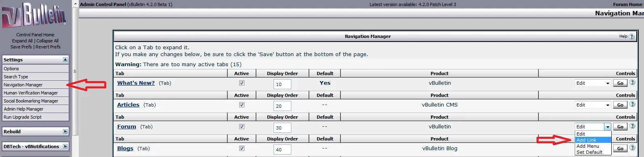644x157 pixels.
Task: Choose Add Link in Forum dropdown list
Action: (x=593, y=140)
